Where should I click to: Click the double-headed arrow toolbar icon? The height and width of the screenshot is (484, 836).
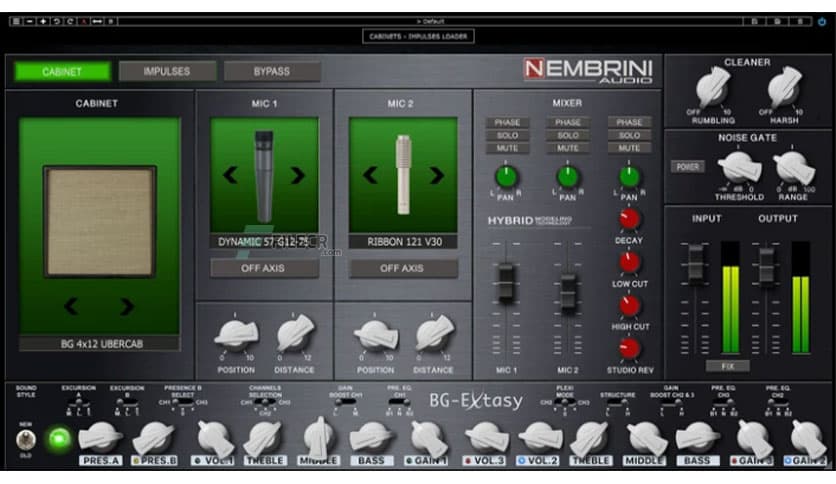97,21
